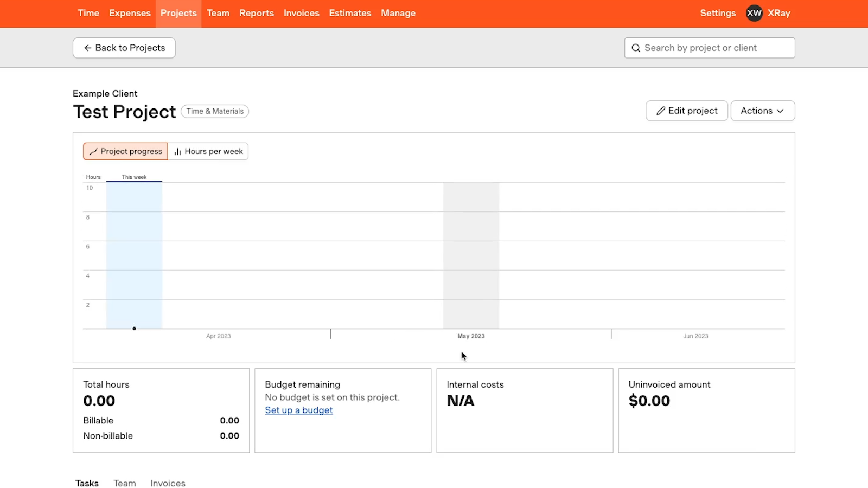Open the Invoices menu

tap(301, 13)
